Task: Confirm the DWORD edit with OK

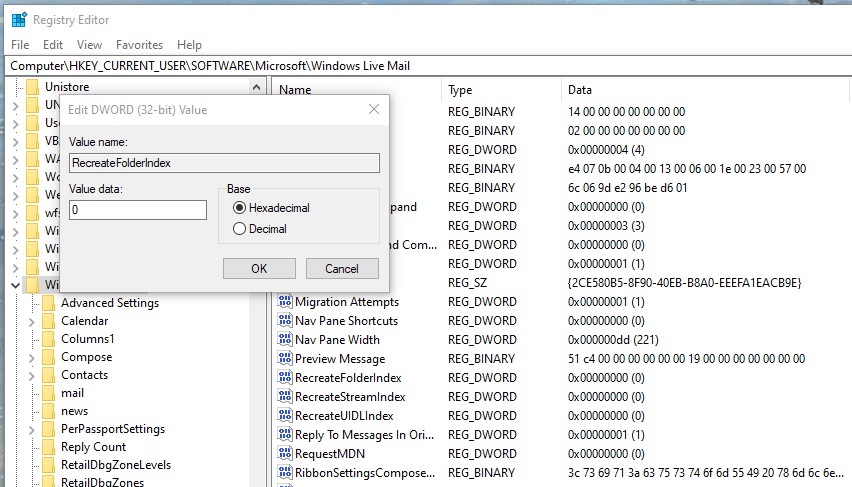Action: (259, 269)
